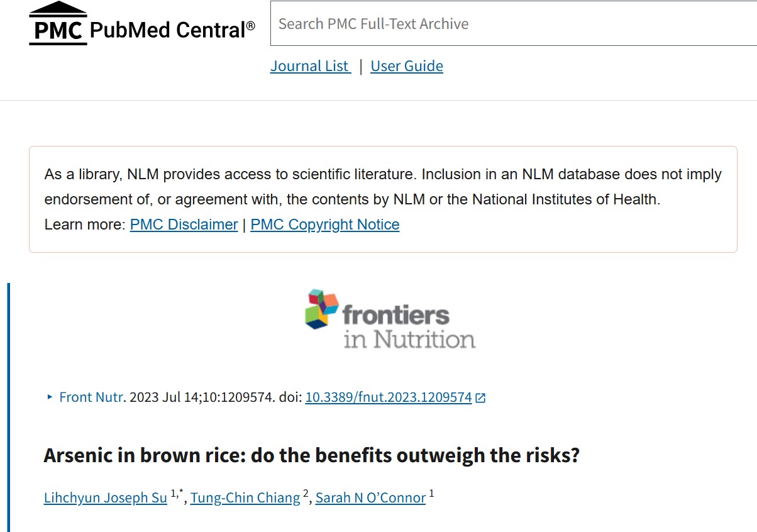The height and width of the screenshot is (532, 757).
Task: Click the article title about arsenic in brown rice
Action: point(311,455)
